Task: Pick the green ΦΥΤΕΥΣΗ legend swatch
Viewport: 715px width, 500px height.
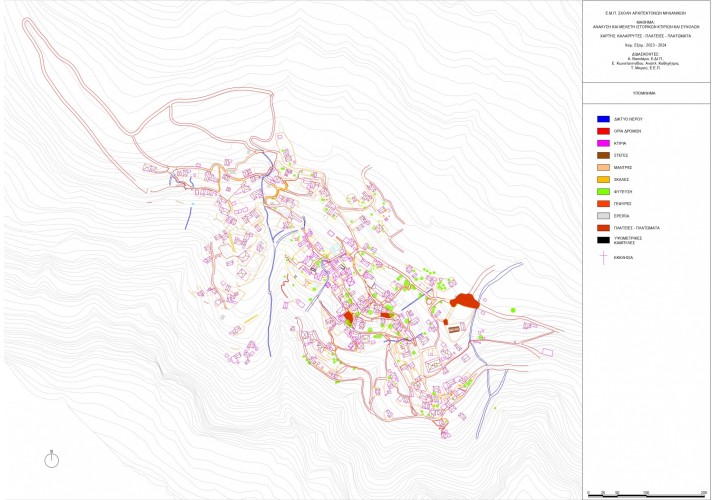Action: (x=603, y=192)
